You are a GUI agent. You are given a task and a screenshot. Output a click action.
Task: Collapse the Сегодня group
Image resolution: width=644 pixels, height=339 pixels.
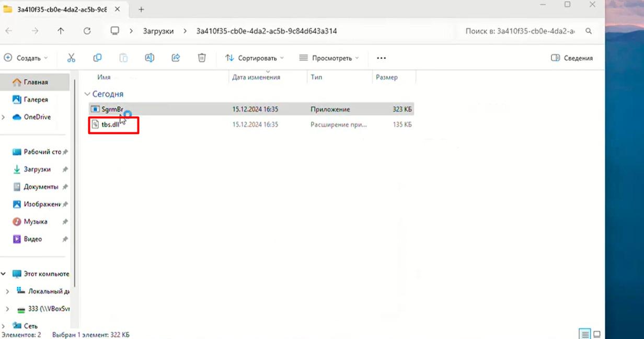point(87,94)
